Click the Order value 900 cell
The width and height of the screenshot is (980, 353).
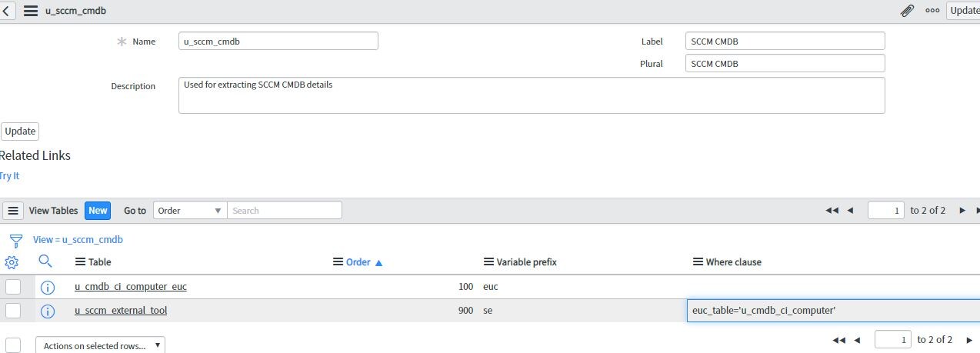(x=465, y=311)
